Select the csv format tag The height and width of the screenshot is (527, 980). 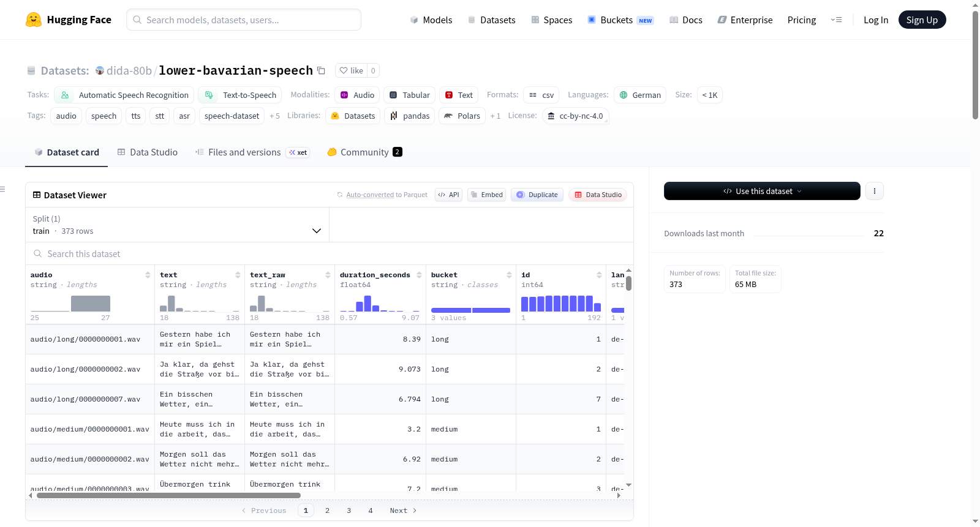tap(541, 95)
